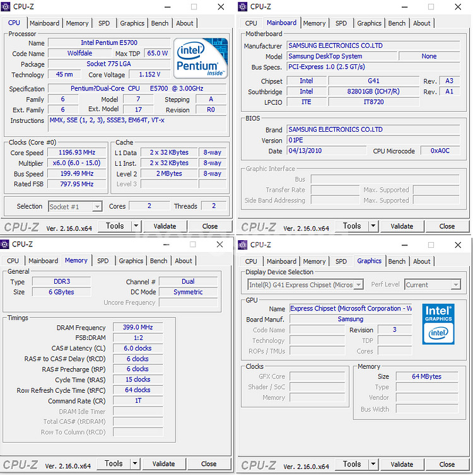This screenshot has height=476, width=473.
Task: Click the Tools button in the CPU window
Action: [115, 226]
